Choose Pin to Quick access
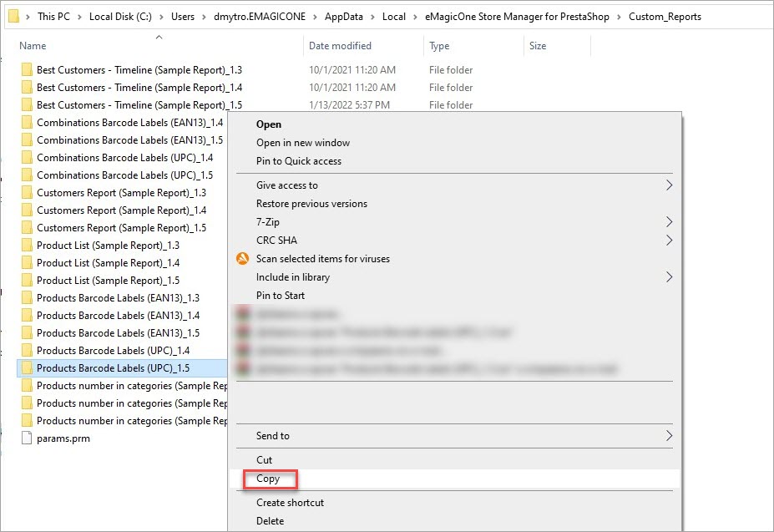This screenshot has height=532, width=774. [x=299, y=161]
